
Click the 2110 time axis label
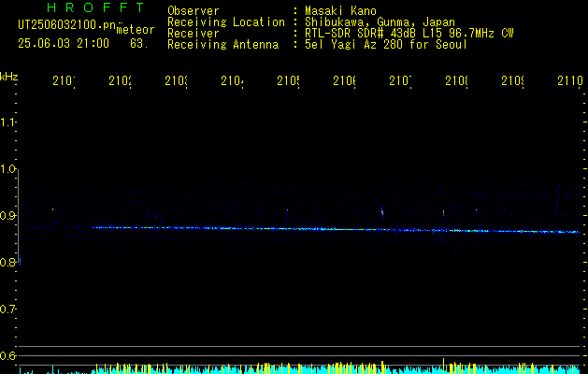coord(570,80)
